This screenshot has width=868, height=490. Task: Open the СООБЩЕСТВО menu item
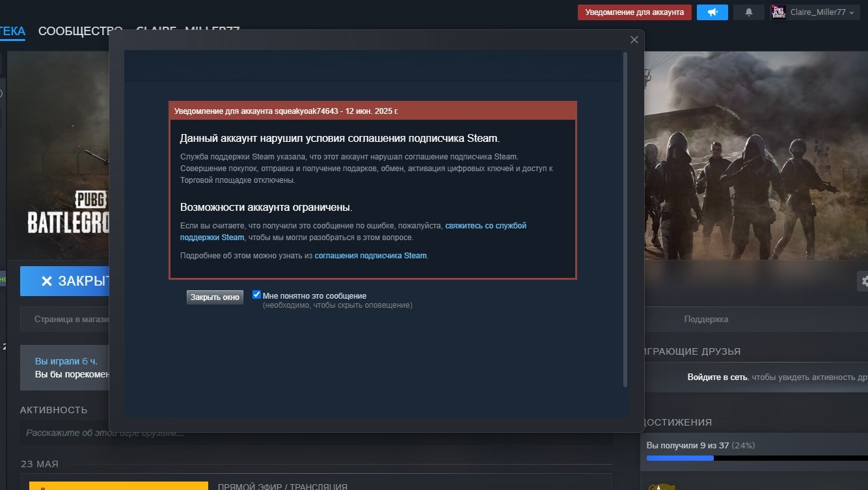[80, 31]
